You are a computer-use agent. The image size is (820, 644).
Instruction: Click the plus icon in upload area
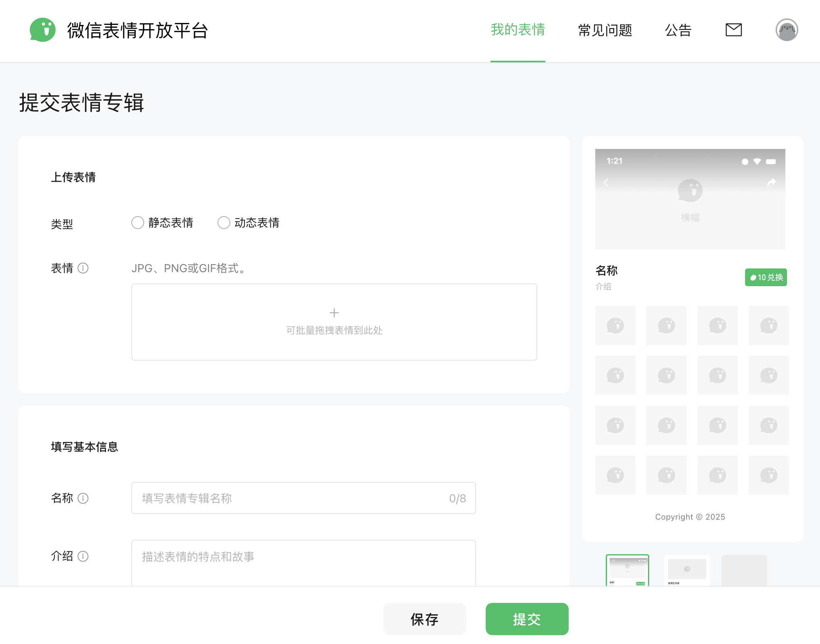click(x=334, y=313)
